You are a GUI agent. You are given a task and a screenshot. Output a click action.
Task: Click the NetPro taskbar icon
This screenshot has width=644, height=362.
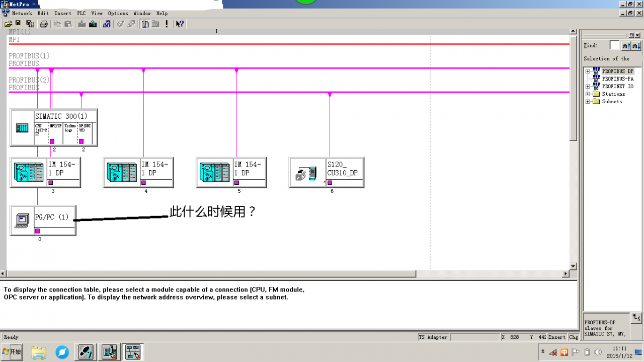pos(133,352)
